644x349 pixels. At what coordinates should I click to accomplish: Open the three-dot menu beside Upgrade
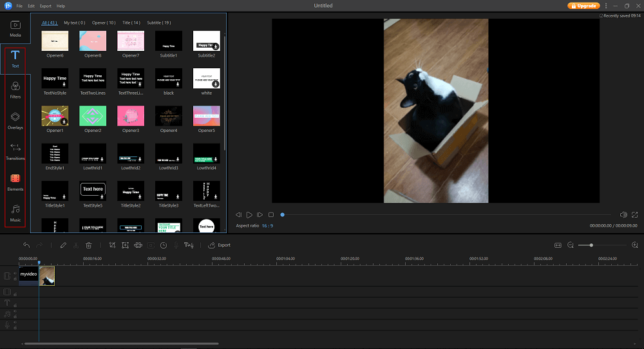tap(606, 6)
